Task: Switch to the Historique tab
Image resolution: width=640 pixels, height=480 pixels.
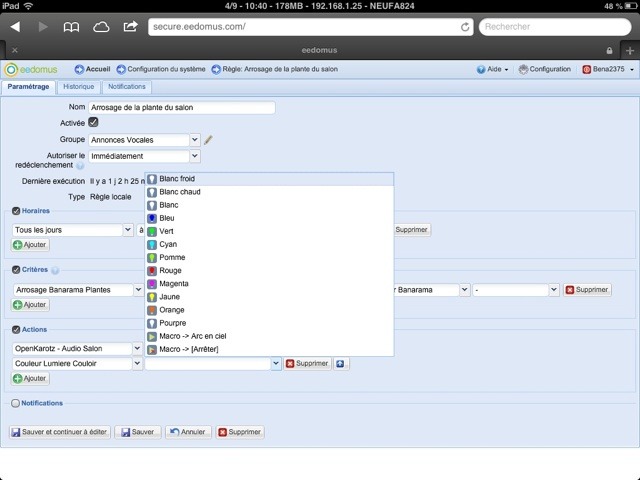Action: pyautogui.click(x=78, y=87)
